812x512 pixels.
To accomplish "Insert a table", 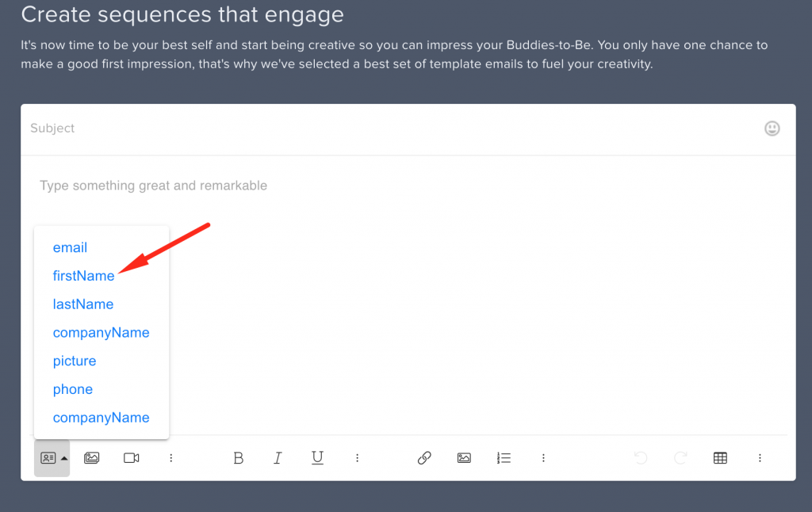I will [x=720, y=458].
